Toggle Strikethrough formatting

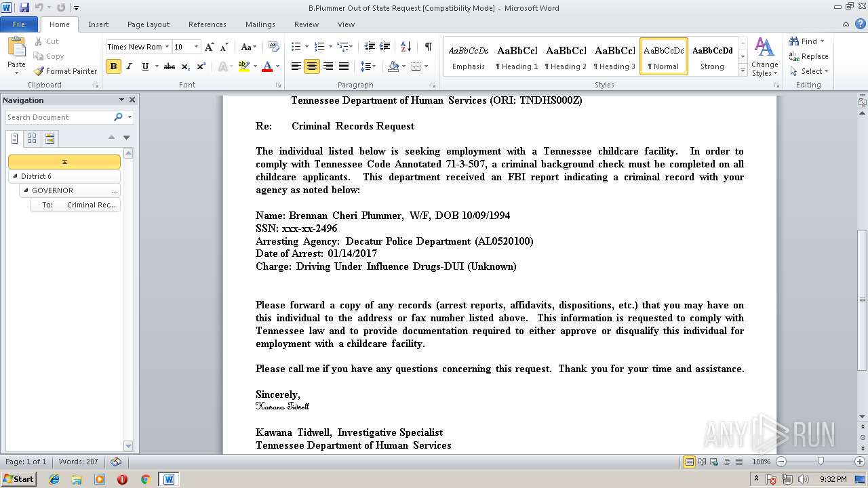tap(170, 66)
